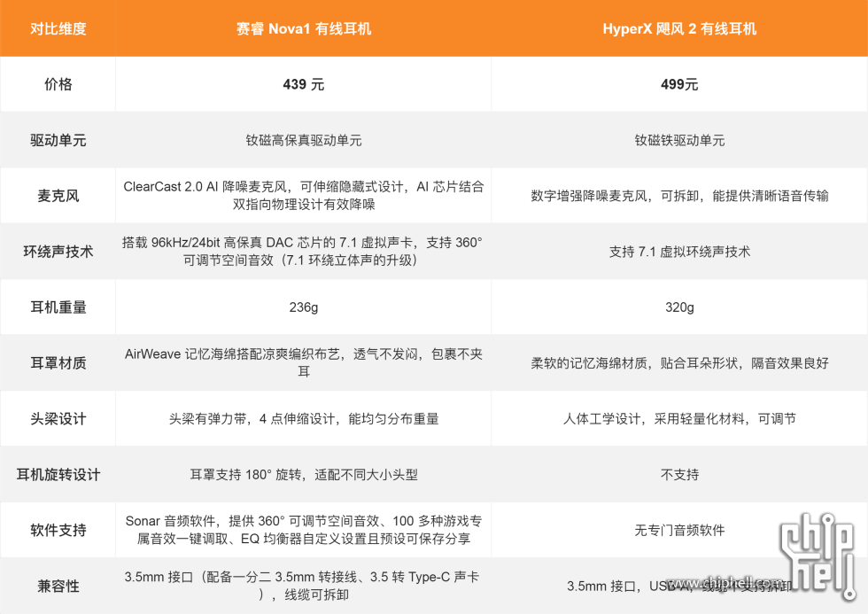
Task: Click the "驱动单元" row label
Action: 58,140
